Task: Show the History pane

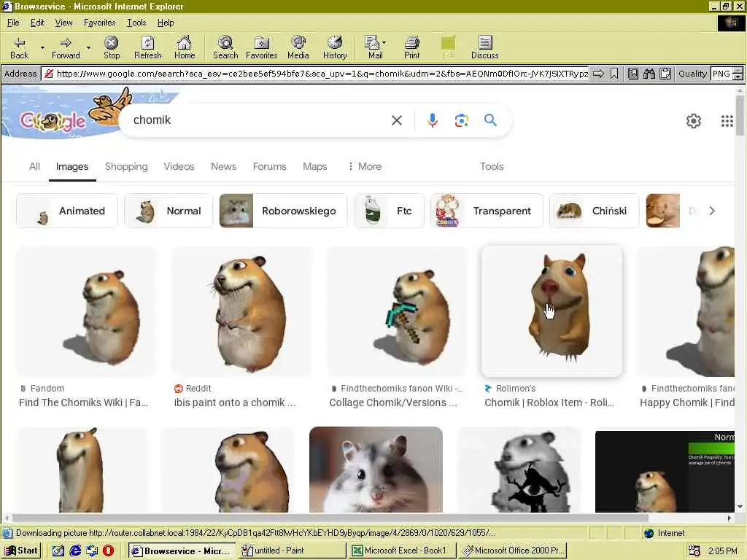Action: (335, 47)
